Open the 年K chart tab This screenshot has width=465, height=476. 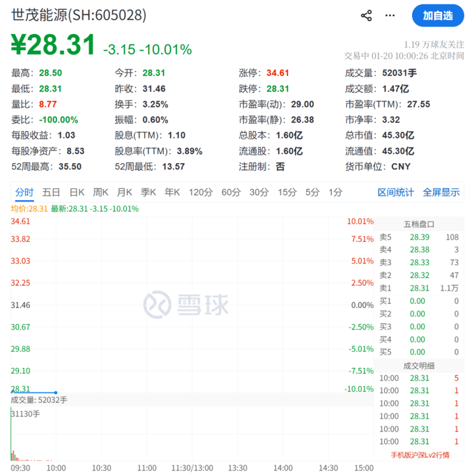172,192
